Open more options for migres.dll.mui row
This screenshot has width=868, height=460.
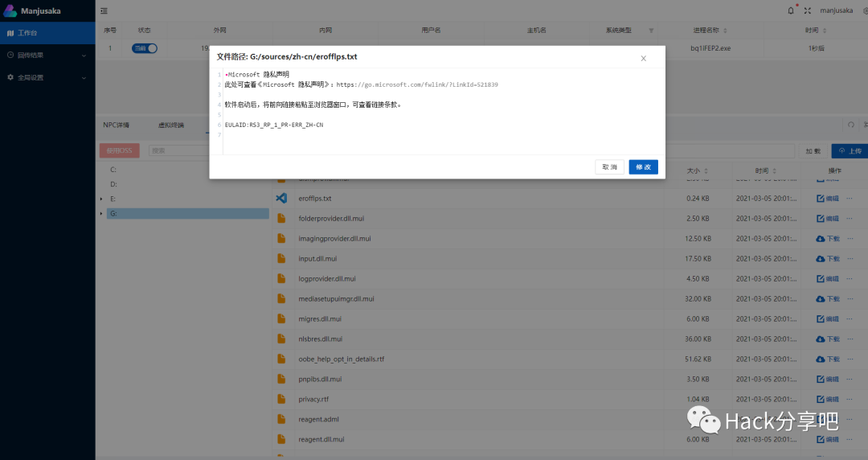coord(850,318)
